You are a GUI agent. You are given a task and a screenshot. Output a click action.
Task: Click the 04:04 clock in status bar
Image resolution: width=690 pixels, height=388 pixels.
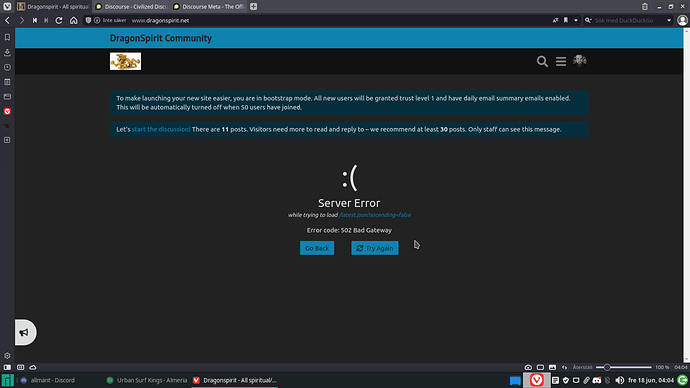681,367
